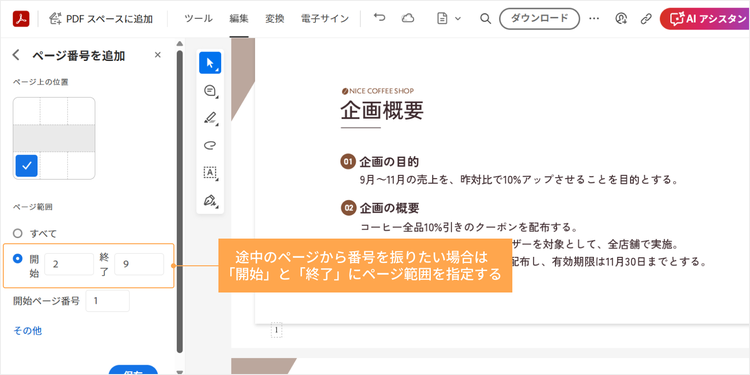Select the bottom-right page position cell
750x375 pixels.
[81, 165]
